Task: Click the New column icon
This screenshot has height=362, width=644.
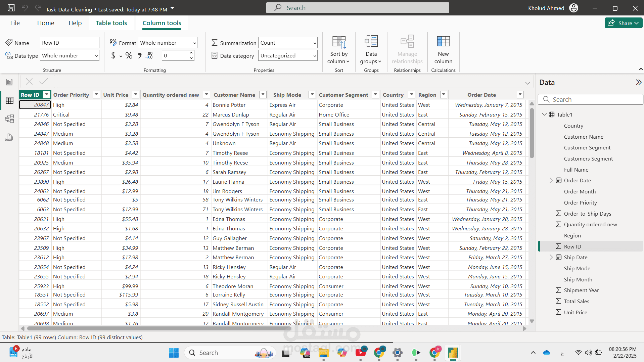Action: click(443, 42)
